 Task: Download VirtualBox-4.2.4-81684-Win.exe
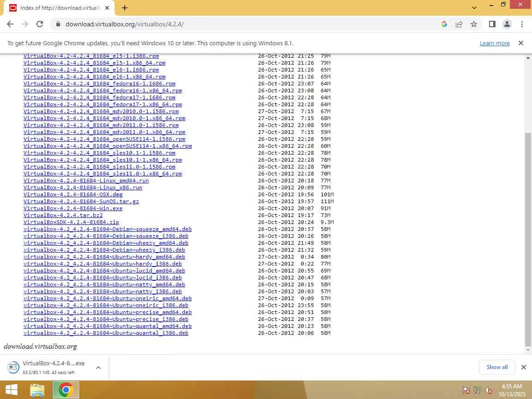coord(73,208)
